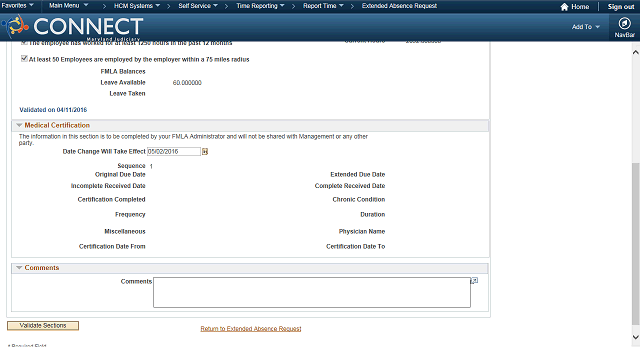Click the CONNECT Maryland Judiciary logo
Image resolution: width=640 pixels, height=360 pixels.
73,27
